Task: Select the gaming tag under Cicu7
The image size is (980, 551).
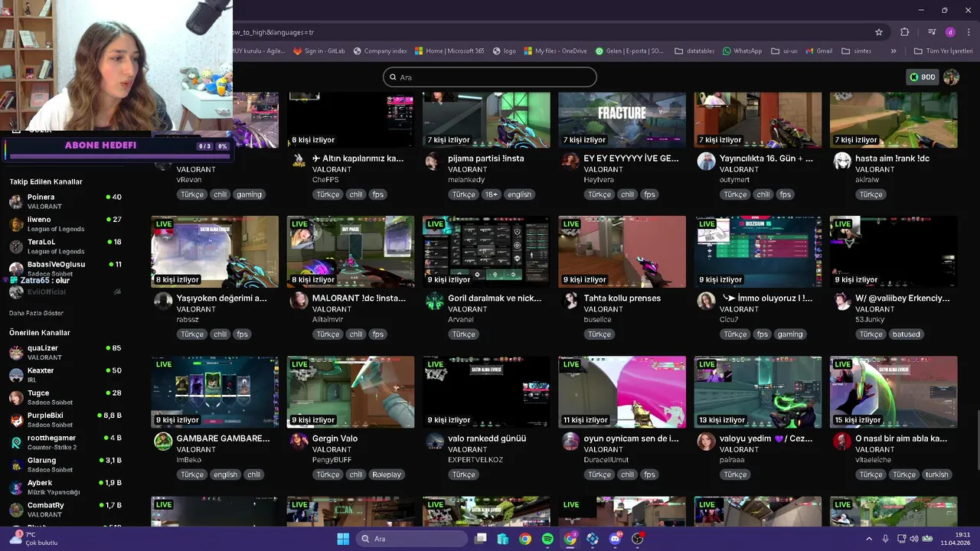Action: tap(790, 334)
